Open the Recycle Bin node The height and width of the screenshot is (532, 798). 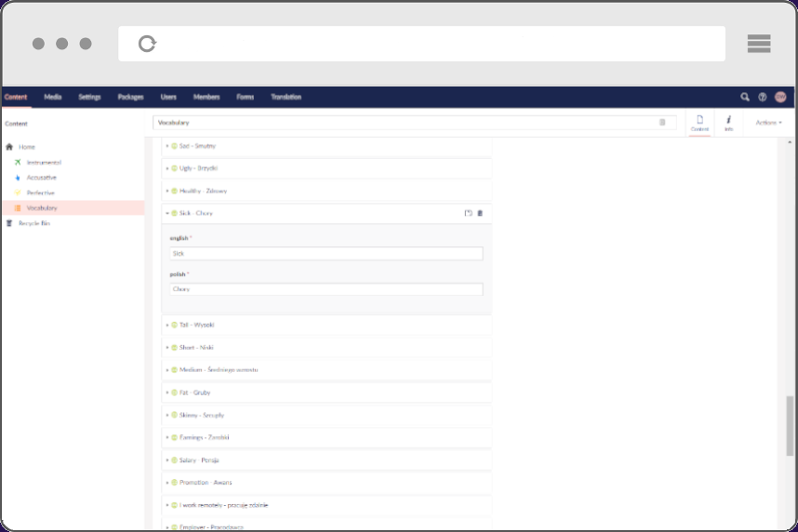coord(33,223)
